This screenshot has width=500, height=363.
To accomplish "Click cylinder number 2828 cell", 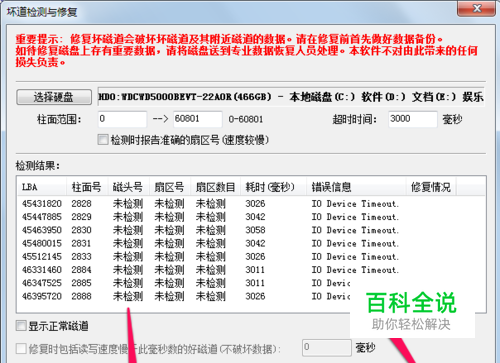I will [x=81, y=204].
